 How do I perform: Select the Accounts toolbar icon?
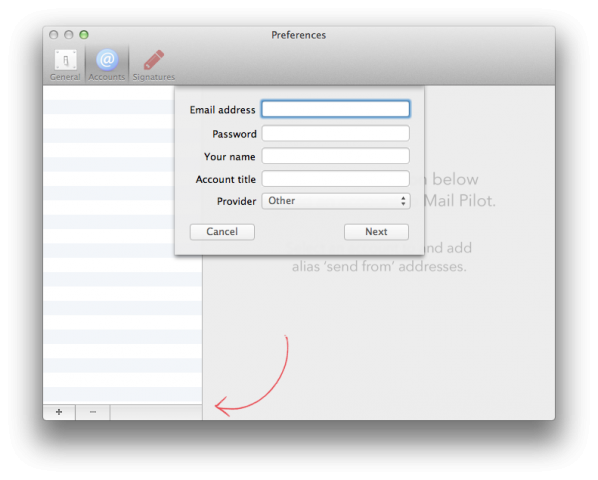click(x=107, y=64)
